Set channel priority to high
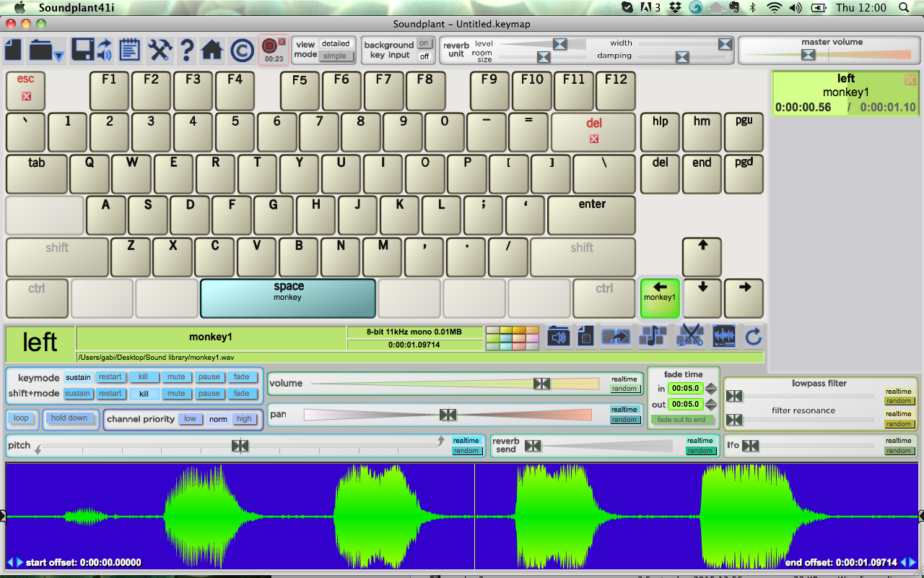 244,419
